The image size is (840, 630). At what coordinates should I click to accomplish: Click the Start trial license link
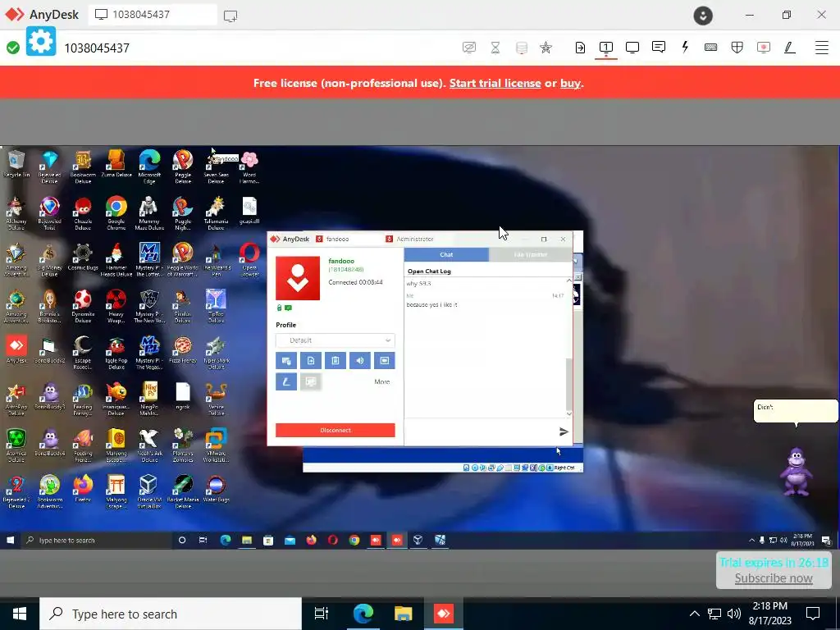coord(495,83)
